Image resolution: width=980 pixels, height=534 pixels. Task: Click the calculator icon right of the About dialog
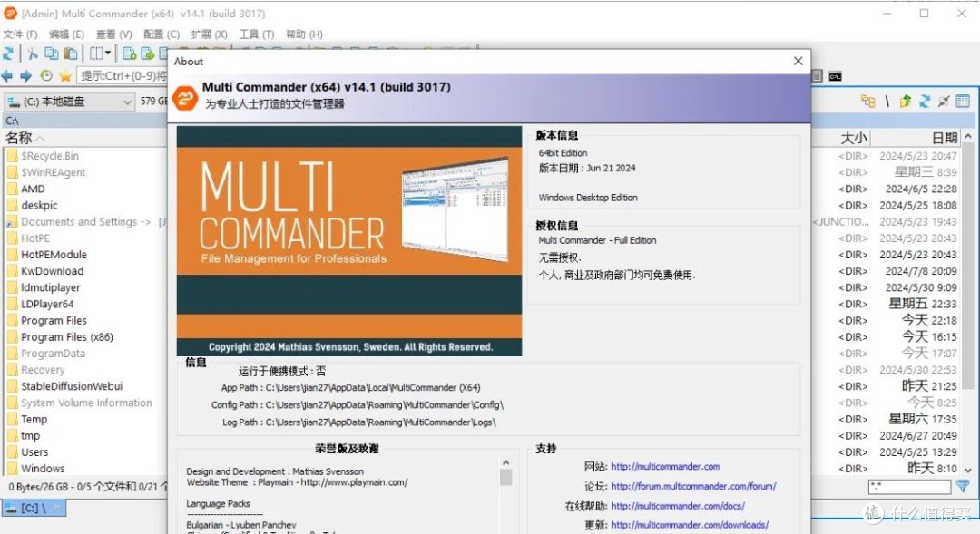817,75
